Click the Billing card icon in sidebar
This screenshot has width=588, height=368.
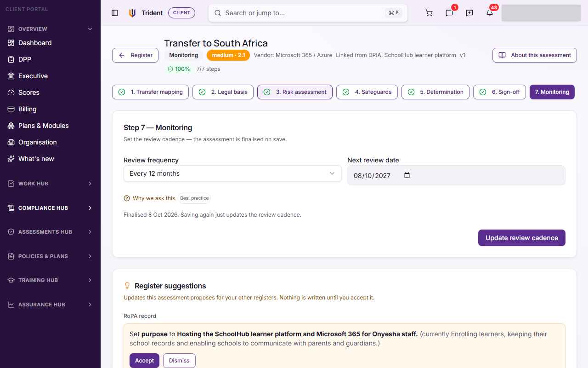click(x=11, y=109)
